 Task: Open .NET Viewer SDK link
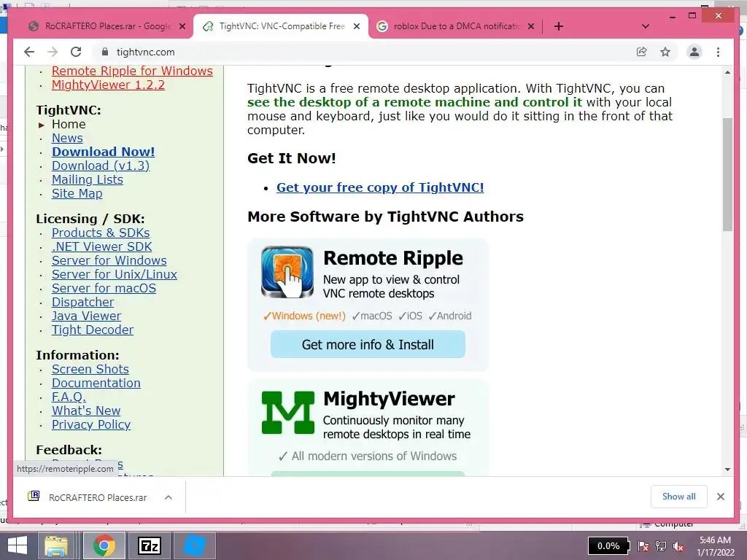101,246
